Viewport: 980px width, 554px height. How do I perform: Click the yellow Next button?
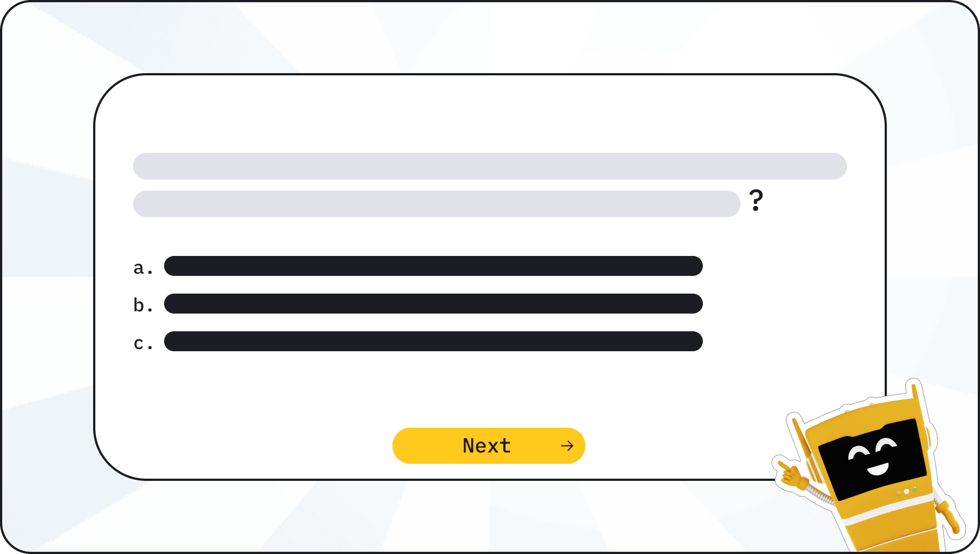(x=488, y=445)
